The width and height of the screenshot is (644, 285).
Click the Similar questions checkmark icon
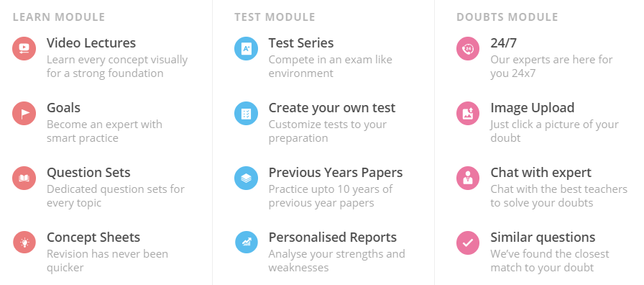[x=468, y=243]
